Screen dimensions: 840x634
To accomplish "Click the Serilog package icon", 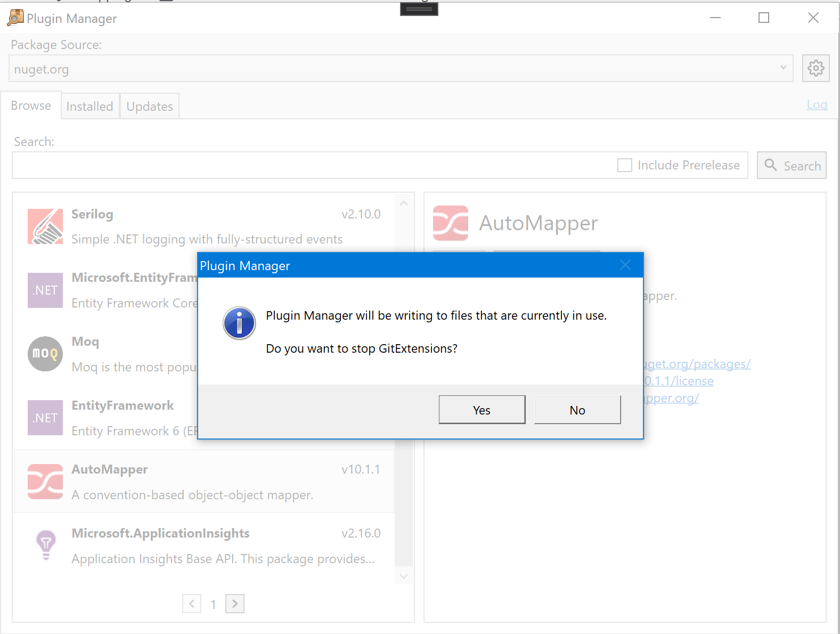I will (x=45, y=226).
